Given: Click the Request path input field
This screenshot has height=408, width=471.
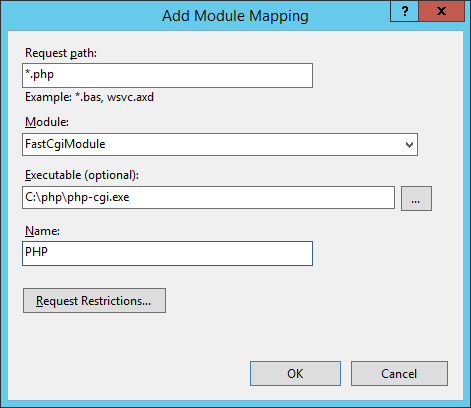Looking at the screenshot, I should pos(167,75).
